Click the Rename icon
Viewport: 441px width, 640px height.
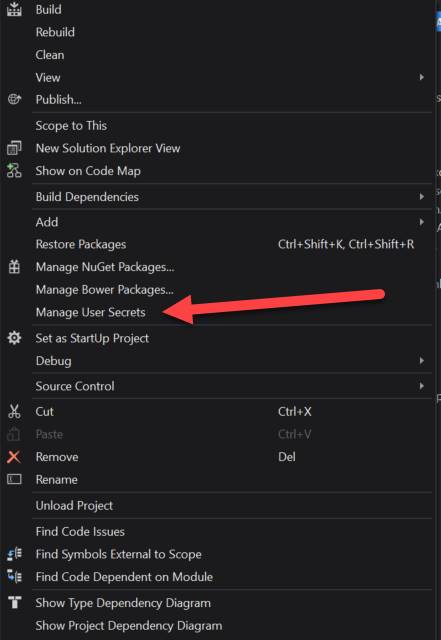point(14,479)
